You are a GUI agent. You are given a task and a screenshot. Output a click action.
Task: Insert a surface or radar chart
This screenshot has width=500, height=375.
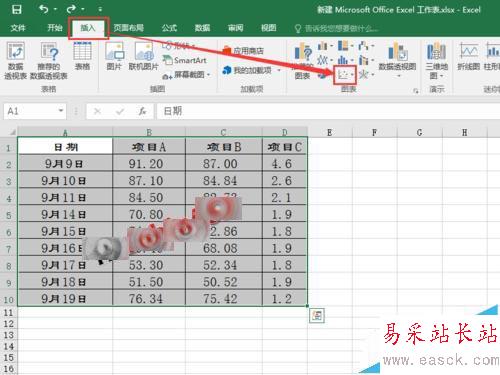(366, 75)
